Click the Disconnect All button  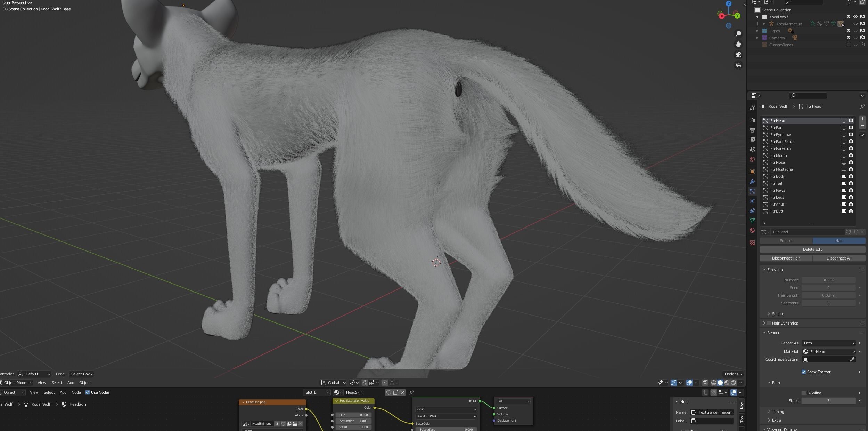pos(839,258)
